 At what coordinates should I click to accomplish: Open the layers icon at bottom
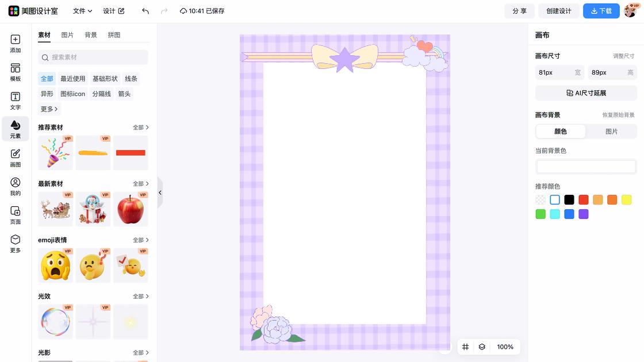click(x=482, y=347)
